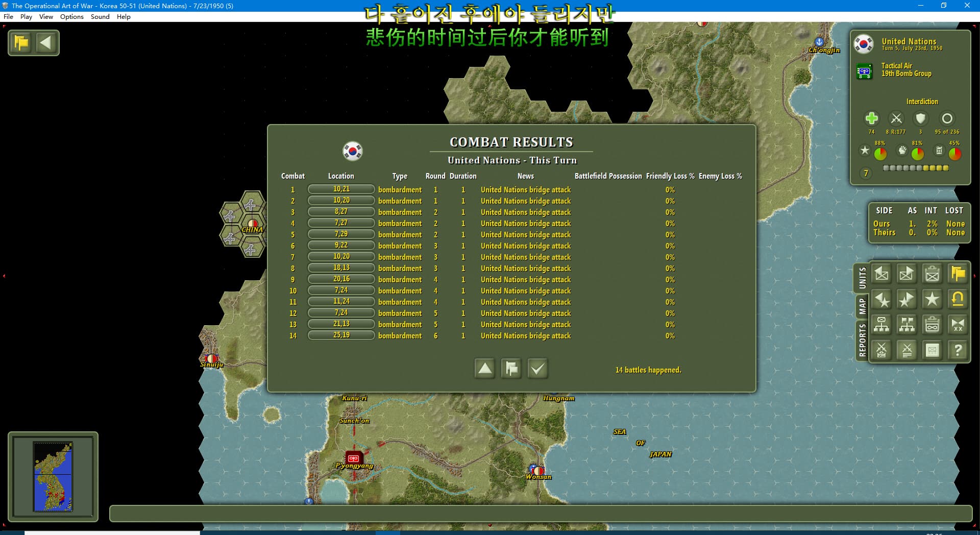Select next unit icon in Units panel
Viewport: 980px width, 535px height.
(906, 274)
